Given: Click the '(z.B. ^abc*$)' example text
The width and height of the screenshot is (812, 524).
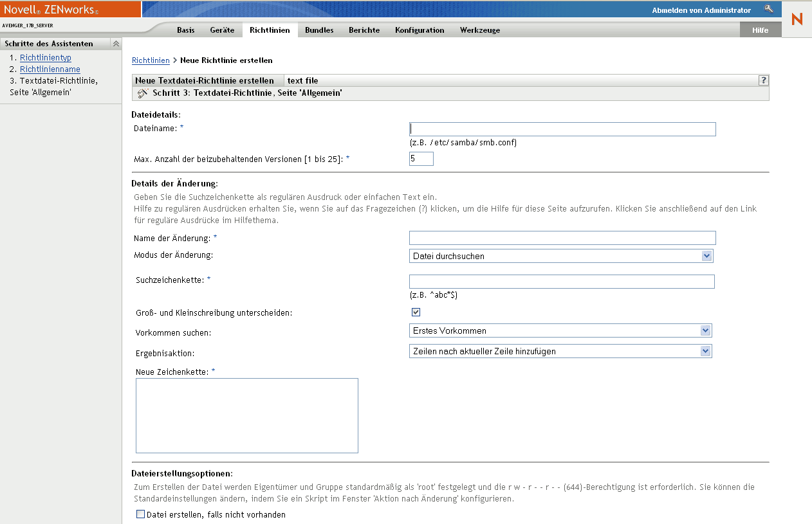Looking at the screenshot, I should 434,295.
